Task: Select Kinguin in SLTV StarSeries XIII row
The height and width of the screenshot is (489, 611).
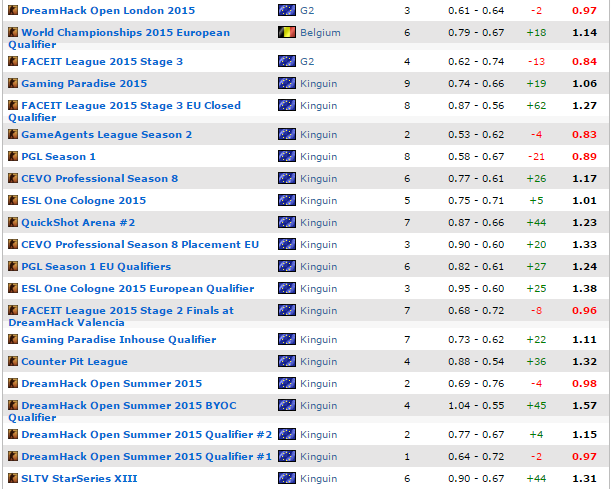Action: point(318,479)
